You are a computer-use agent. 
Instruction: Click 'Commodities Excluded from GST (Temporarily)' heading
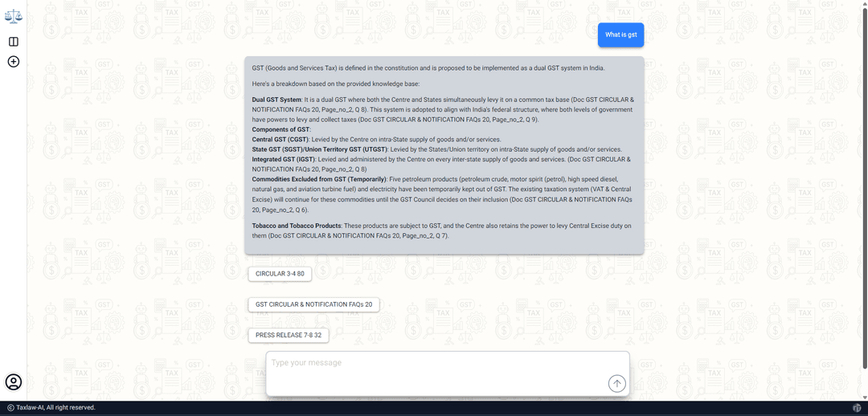319,179
